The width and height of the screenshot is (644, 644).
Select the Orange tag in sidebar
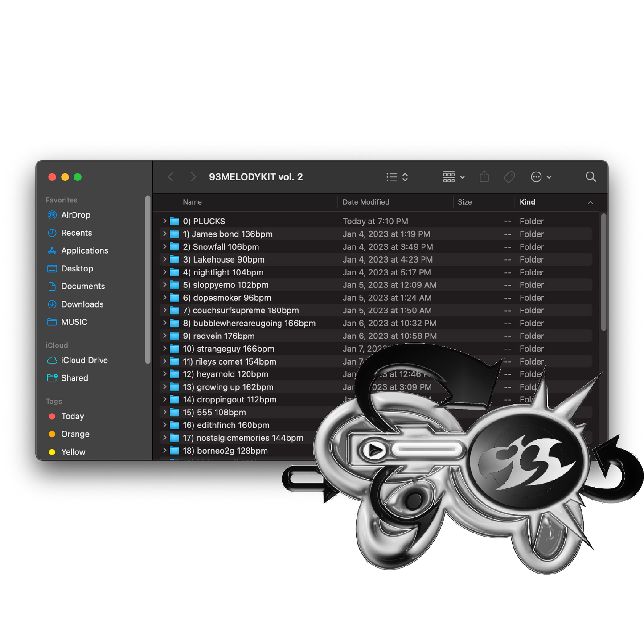(x=75, y=434)
